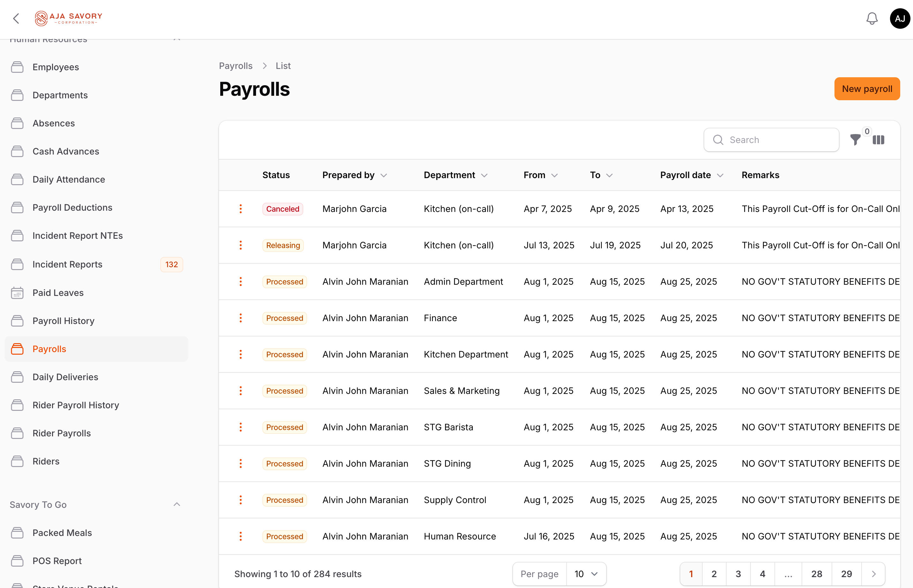Sort by the Payroll date column dropdown arrow
Image resolution: width=913 pixels, height=588 pixels.
[721, 175]
